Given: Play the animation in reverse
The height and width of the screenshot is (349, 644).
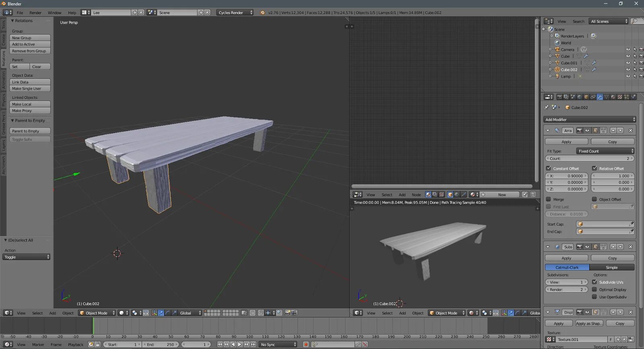Looking at the screenshot, I should [x=233, y=345].
